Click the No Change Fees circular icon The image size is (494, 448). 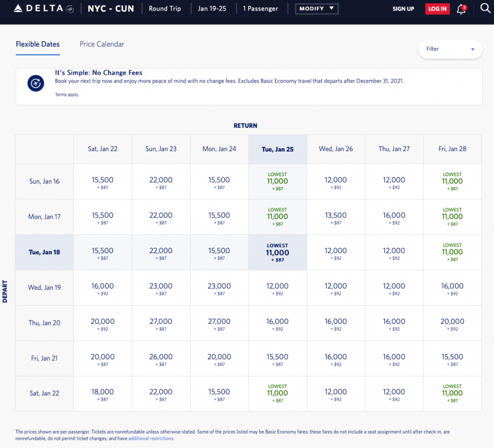(36, 84)
